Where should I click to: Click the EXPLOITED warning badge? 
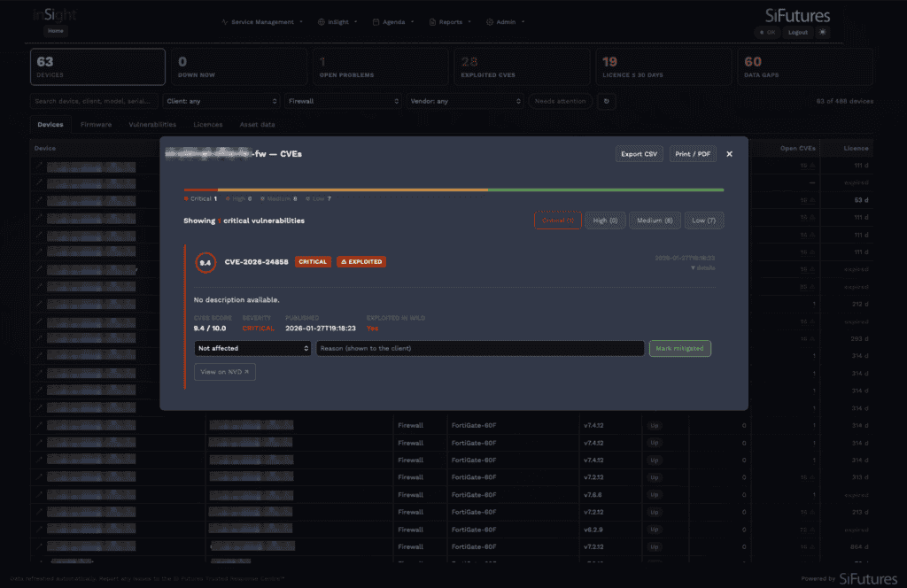coord(361,262)
